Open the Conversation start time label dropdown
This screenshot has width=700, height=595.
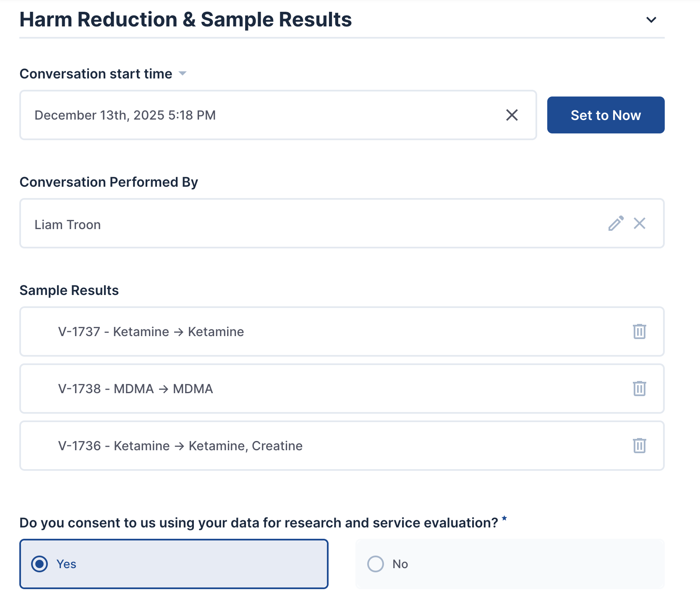pyautogui.click(x=183, y=73)
